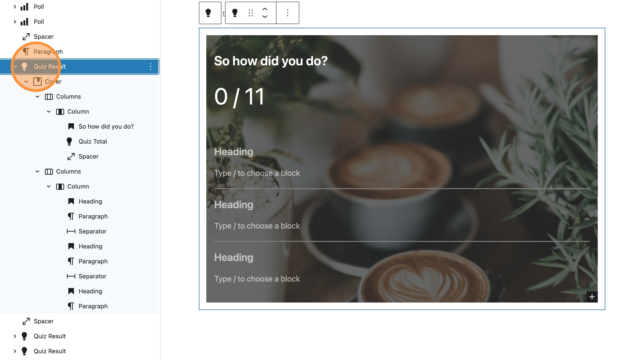This screenshot has width=644, height=360.
Task: Click the 0 / 11 score text in cover
Action: point(239,97)
